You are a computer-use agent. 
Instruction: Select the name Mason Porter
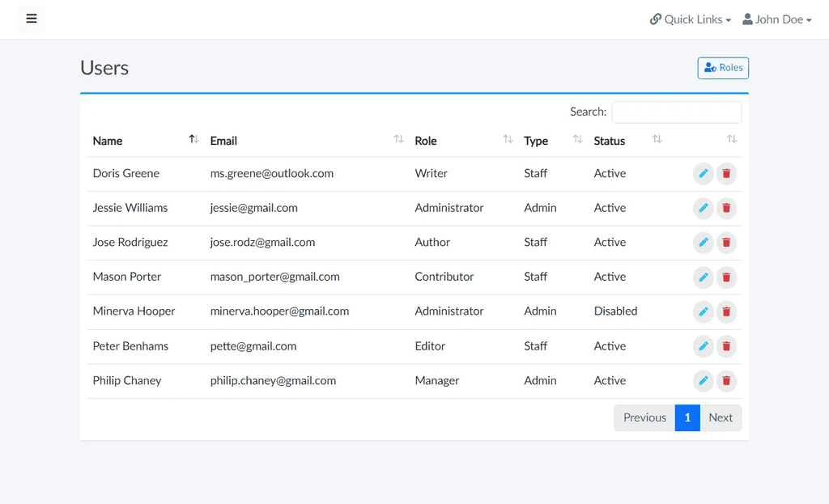pos(127,277)
